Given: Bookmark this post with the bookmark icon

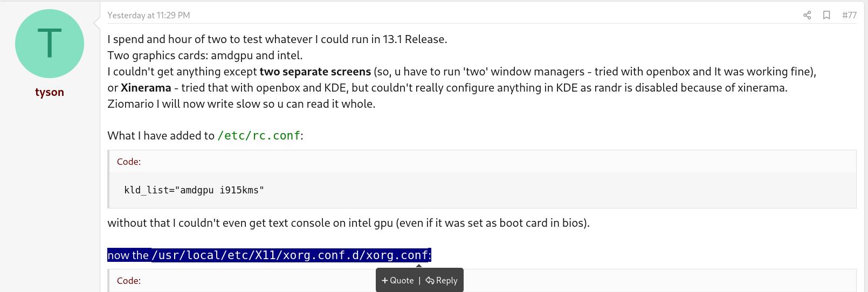Looking at the screenshot, I should pos(826,15).
